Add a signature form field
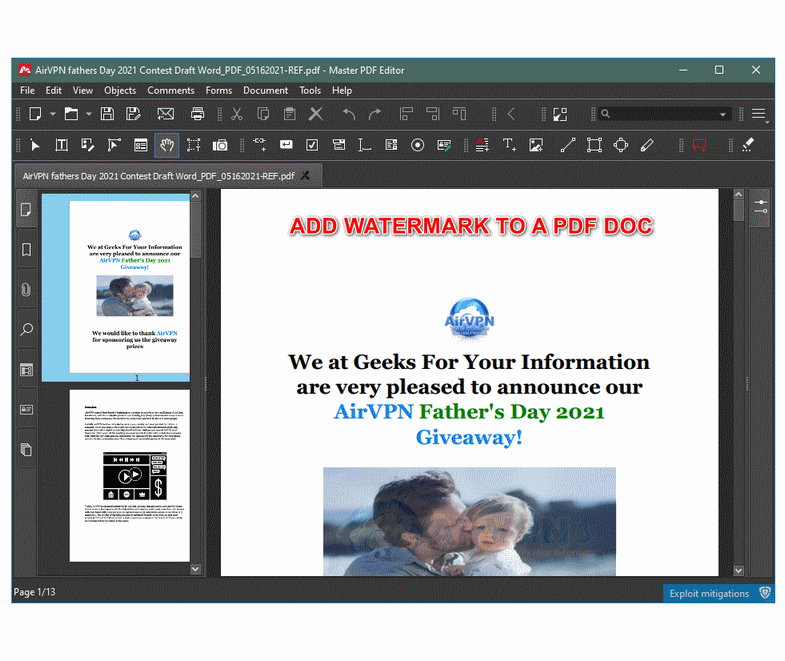This screenshot has width=785, height=661. point(444,145)
